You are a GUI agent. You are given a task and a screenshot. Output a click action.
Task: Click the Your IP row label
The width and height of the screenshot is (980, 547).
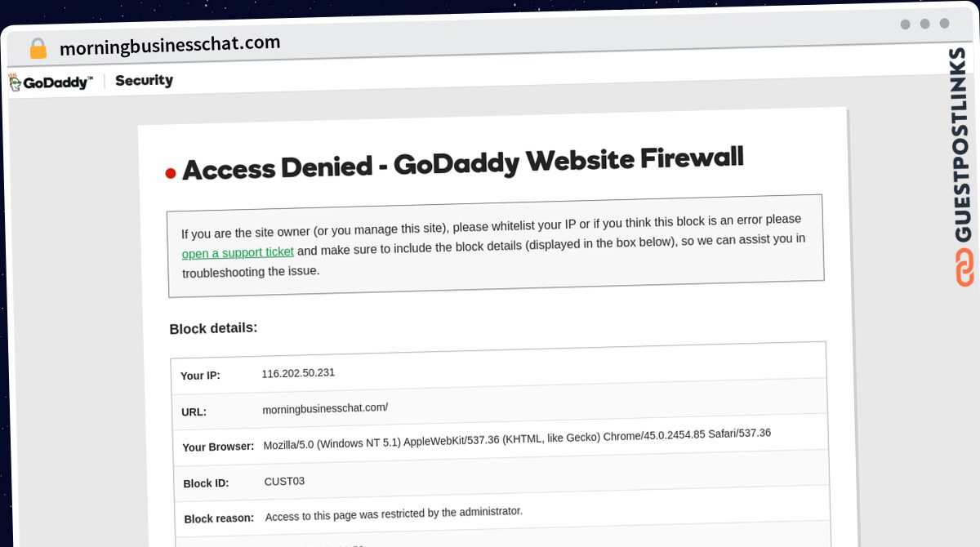coord(200,376)
